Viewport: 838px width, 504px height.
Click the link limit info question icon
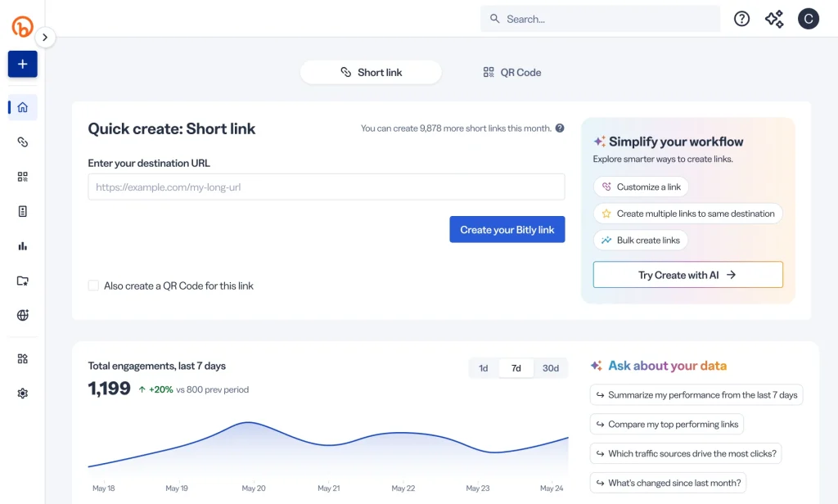[560, 128]
